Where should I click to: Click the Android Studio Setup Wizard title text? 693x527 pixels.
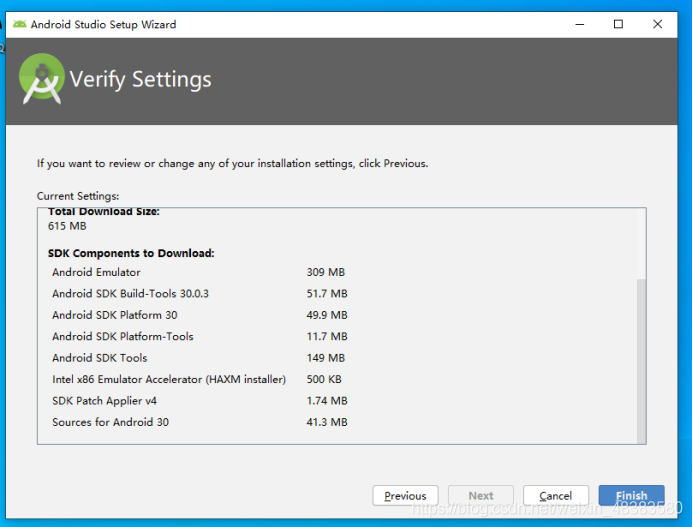pos(103,24)
